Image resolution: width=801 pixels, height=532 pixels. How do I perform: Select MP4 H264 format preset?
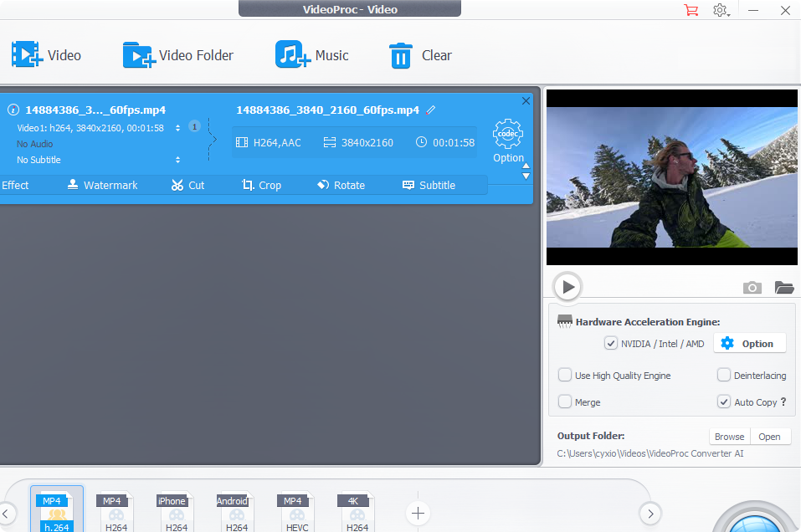115,512
